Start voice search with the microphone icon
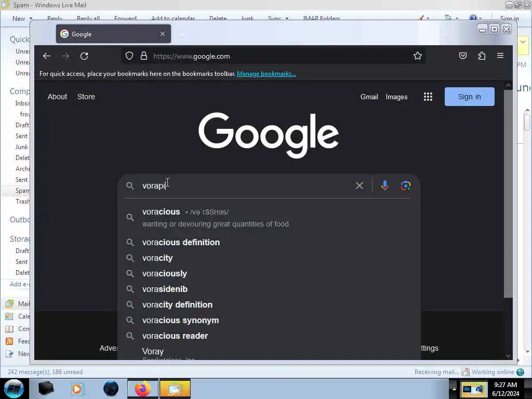Image resolution: width=532 pixels, height=399 pixels. pos(385,185)
